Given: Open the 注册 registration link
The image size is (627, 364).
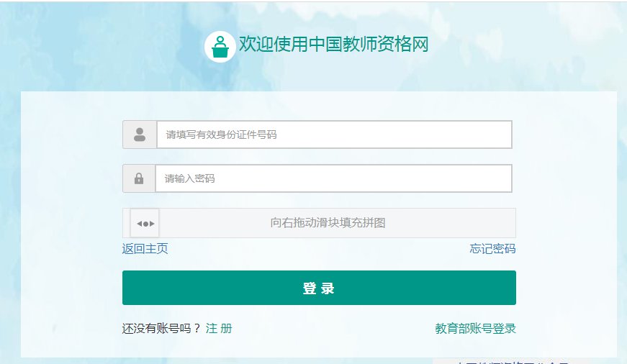Looking at the screenshot, I should pyautogui.click(x=219, y=329).
